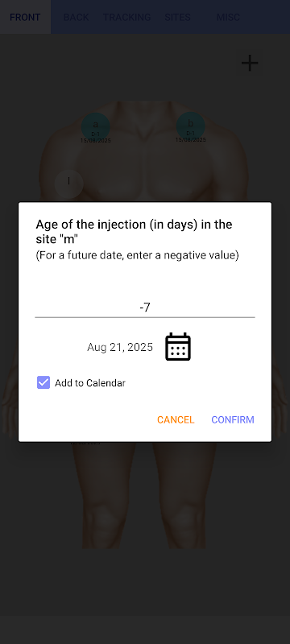Cancel the injection age dialog
Image resolution: width=290 pixels, height=644 pixels.
click(176, 419)
